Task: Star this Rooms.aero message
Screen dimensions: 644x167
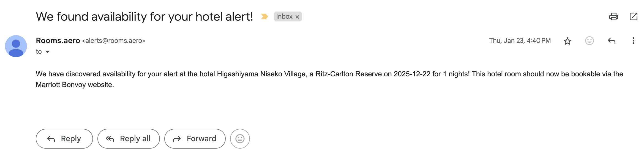Action: click(x=567, y=41)
